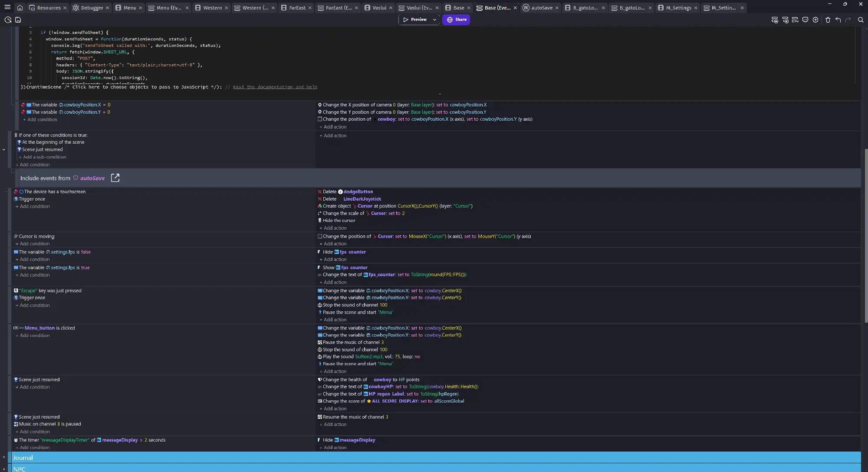Expand the Journal group
The image size is (868, 472).
[4, 457]
